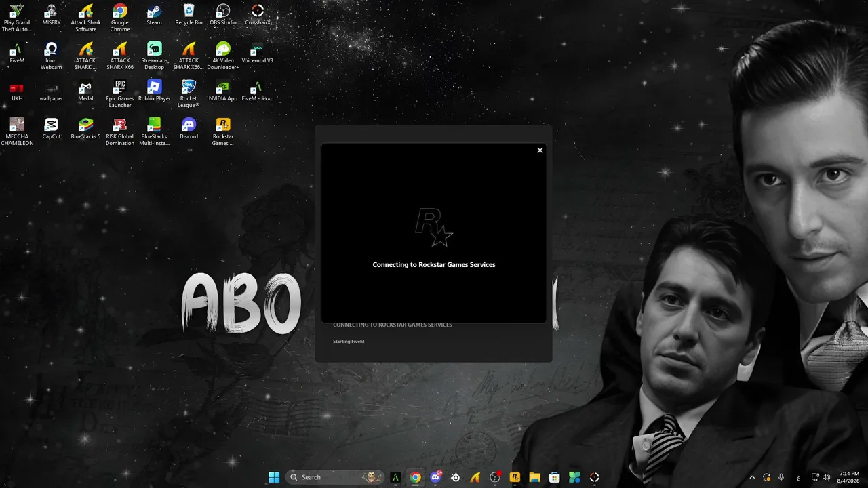The image size is (868, 488).
Task: Open the network settings tray icon
Action: coord(815,477)
